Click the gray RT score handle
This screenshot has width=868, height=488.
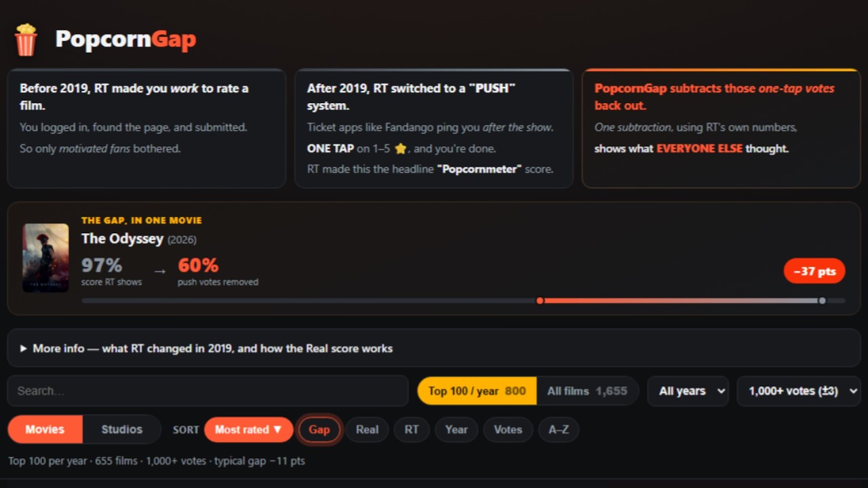[x=822, y=300]
